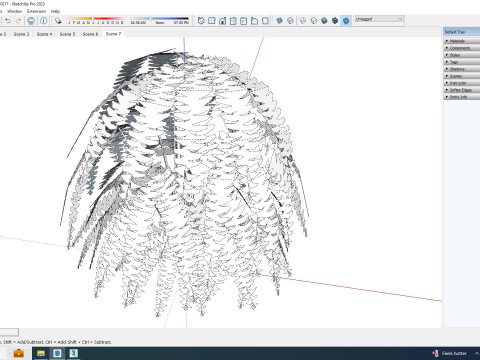Activate the highlighted Monochrome style icon
Image resolution: width=480 pixels, height=360 pixels.
[x=346, y=21]
